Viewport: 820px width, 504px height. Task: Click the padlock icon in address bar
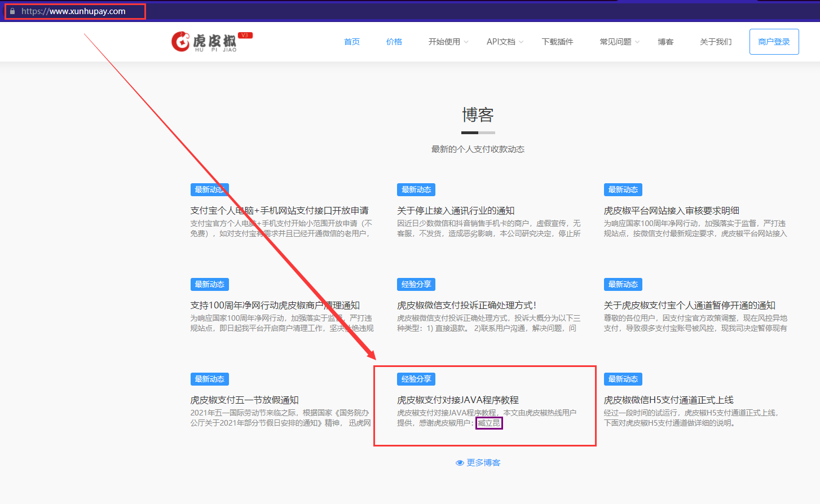[x=12, y=11]
